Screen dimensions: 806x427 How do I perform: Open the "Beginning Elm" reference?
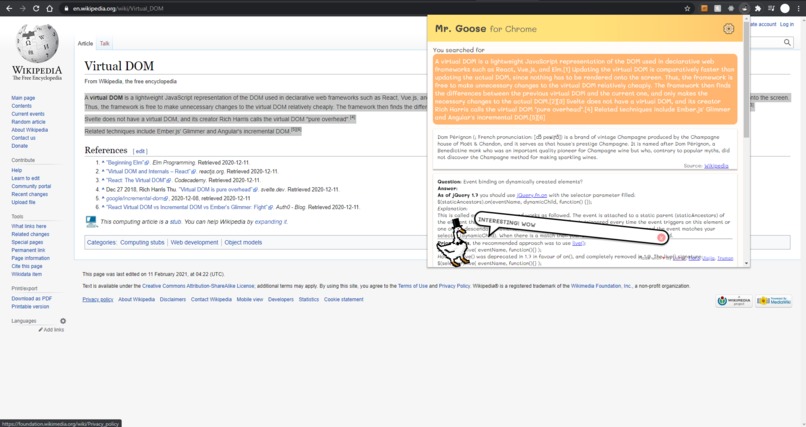point(127,162)
